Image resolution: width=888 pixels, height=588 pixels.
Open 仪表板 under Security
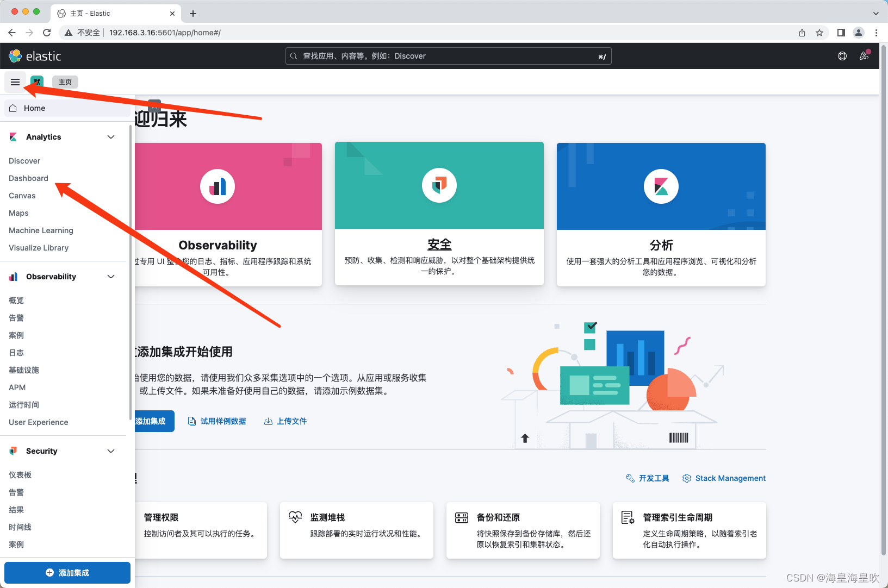[20, 475]
